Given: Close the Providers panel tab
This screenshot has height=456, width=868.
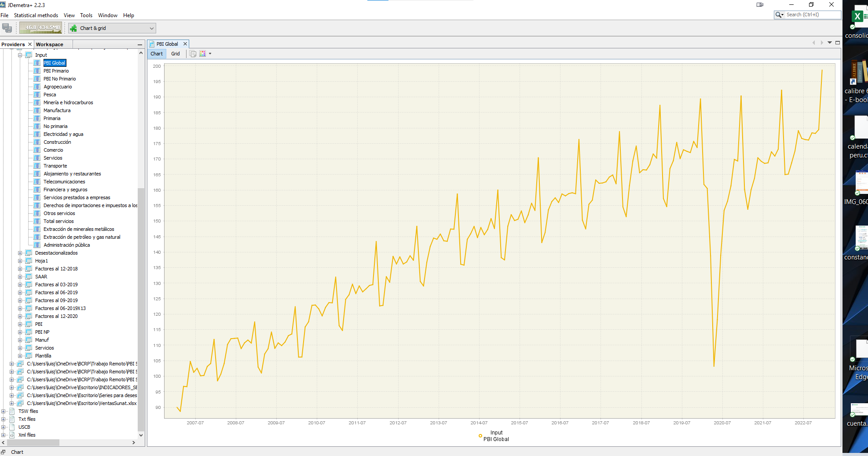Looking at the screenshot, I should pos(30,44).
